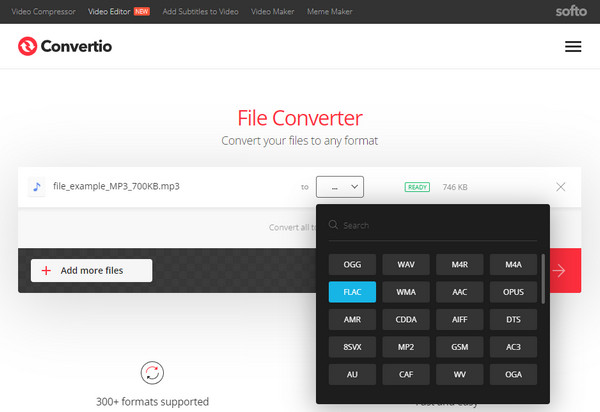The height and width of the screenshot is (412, 600).
Task: Click the 300+ formats supported text
Action: point(152,402)
